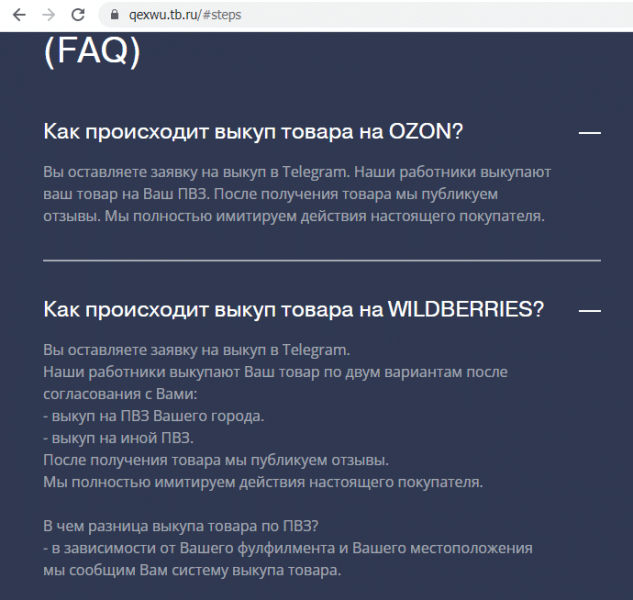
Task: Reload the current page
Action: (x=78, y=15)
